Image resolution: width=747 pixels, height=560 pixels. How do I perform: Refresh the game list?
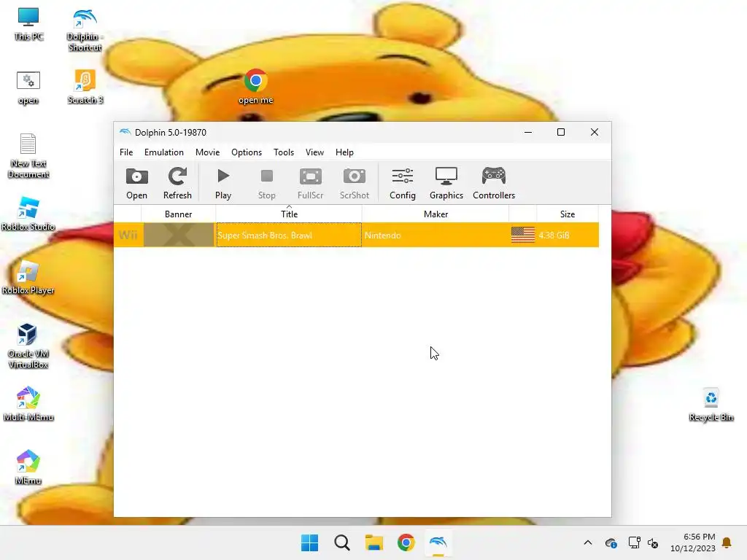(177, 183)
